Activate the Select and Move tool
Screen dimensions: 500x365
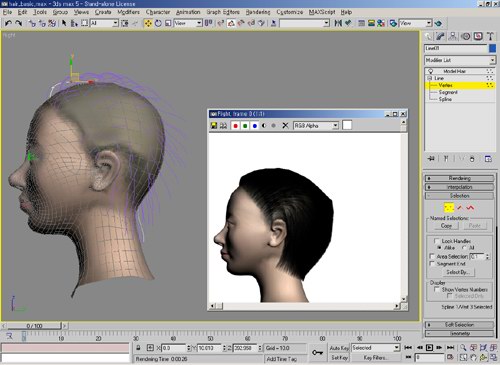click(x=148, y=23)
